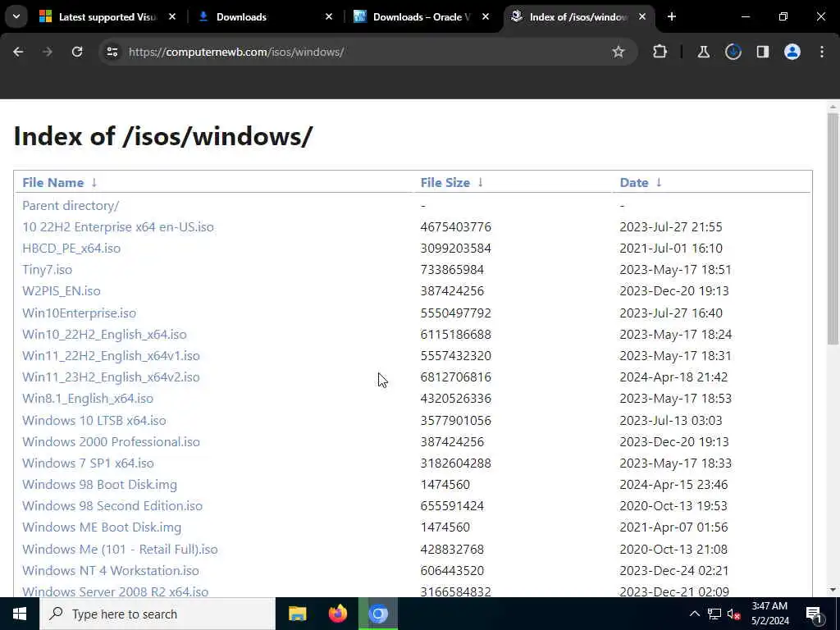Download 10 22H2 Enterprise x64 en-US.iso
The width and height of the screenshot is (840, 630).
click(118, 226)
